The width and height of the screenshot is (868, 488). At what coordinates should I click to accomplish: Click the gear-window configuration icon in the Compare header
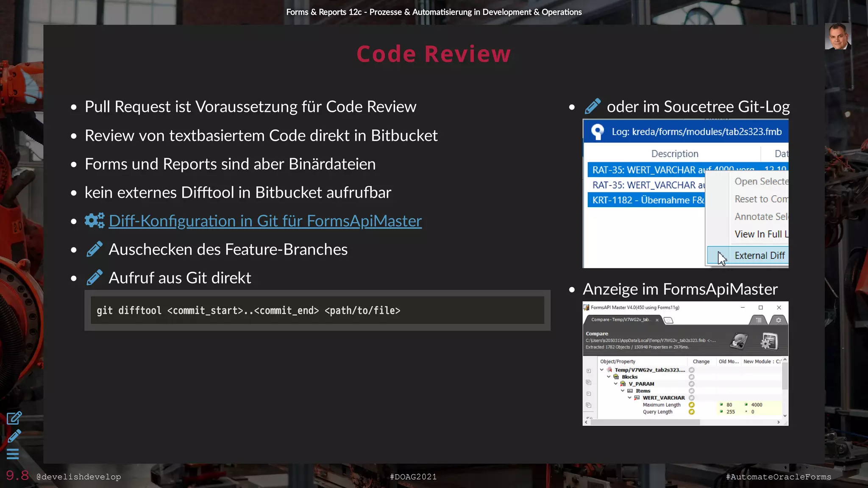(768, 341)
